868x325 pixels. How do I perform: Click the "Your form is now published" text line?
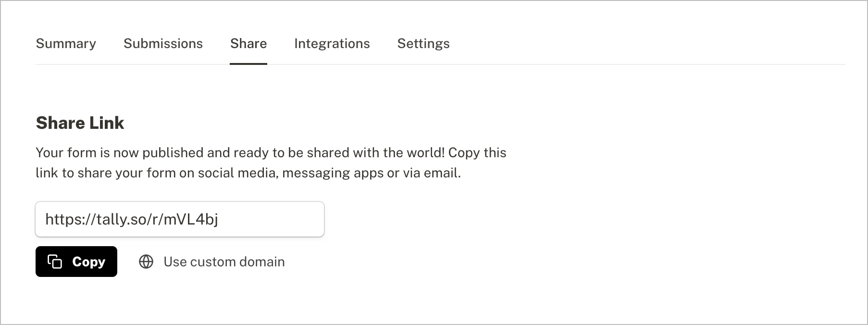[271, 153]
